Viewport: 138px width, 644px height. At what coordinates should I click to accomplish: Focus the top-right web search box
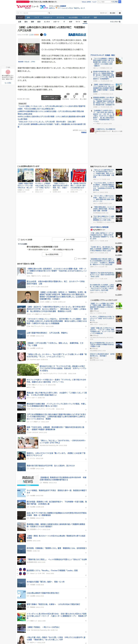pyautogui.click(x=104, y=2)
